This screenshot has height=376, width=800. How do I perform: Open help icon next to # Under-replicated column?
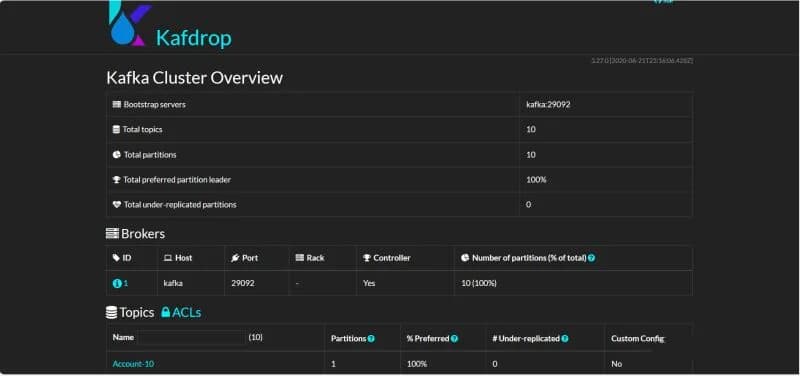(565, 339)
